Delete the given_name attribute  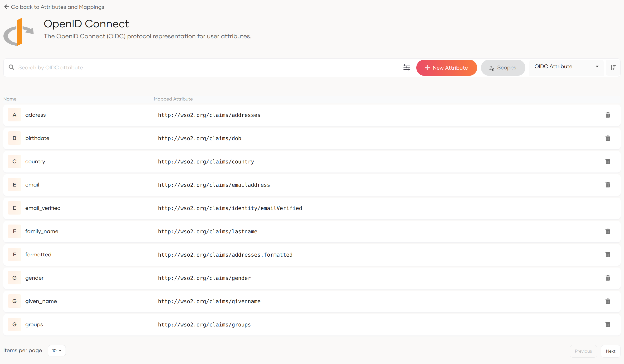coord(608,301)
